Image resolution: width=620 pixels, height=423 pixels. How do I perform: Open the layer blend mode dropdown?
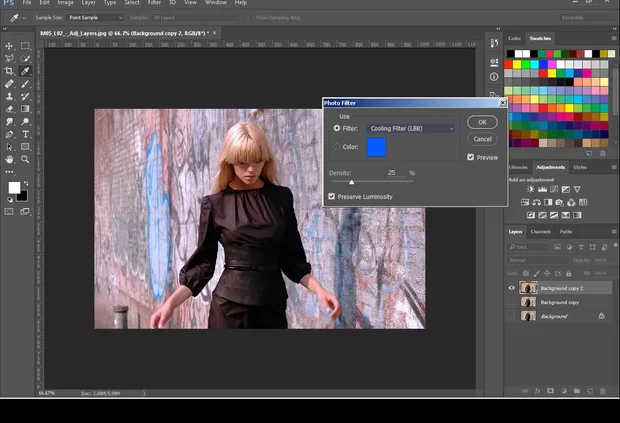click(x=536, y=260)
